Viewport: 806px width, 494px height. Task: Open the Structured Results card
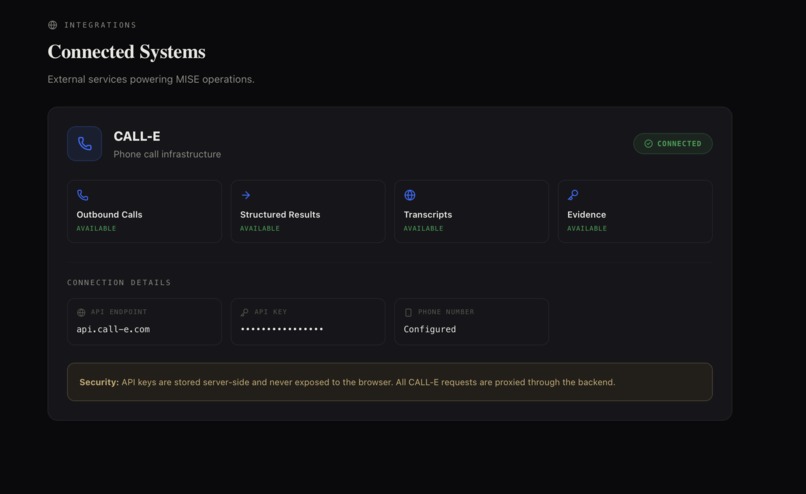pyautogui.click(x=308, y=211)
